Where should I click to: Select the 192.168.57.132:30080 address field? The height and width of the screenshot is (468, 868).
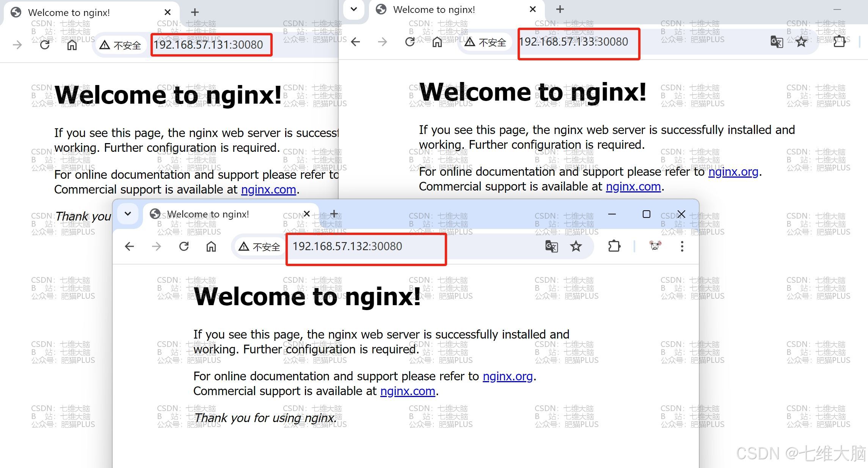tap(347, 246)
